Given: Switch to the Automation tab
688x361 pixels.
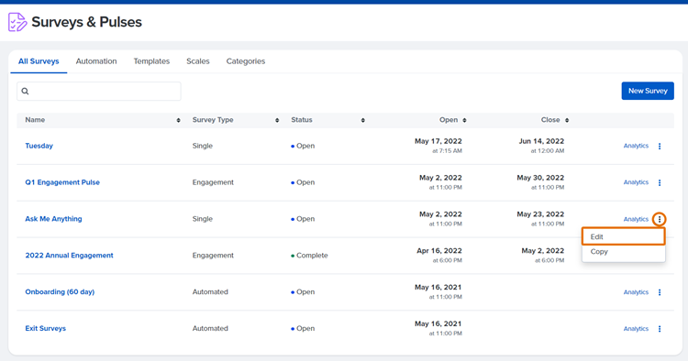Looking at the screenshot, I should point(96,61).
